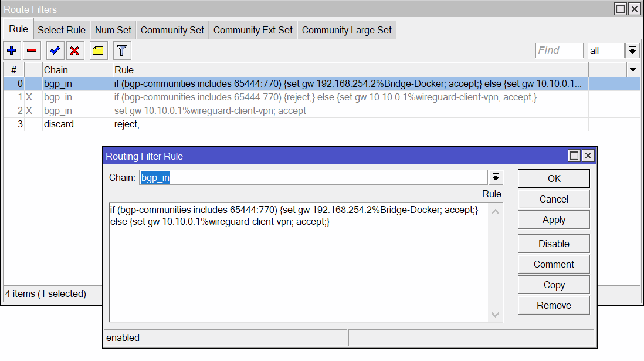Click the Copy button
The width and height of the screenshot is (644, 361).
coord(554,285)
